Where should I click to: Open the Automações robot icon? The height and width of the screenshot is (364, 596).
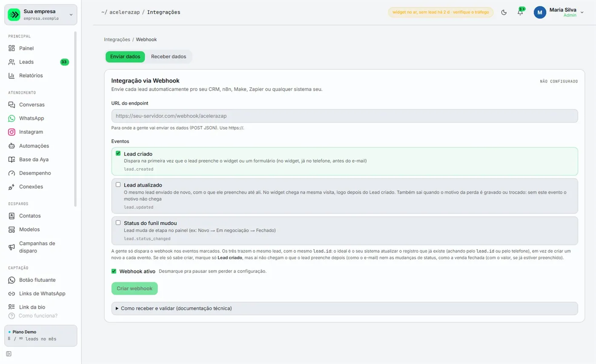(12, 146)
